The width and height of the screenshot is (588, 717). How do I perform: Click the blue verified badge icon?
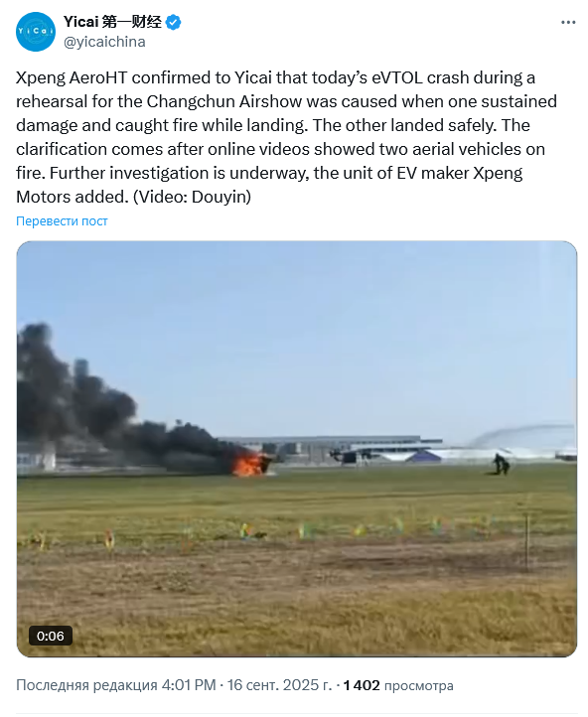coord(173,22)
